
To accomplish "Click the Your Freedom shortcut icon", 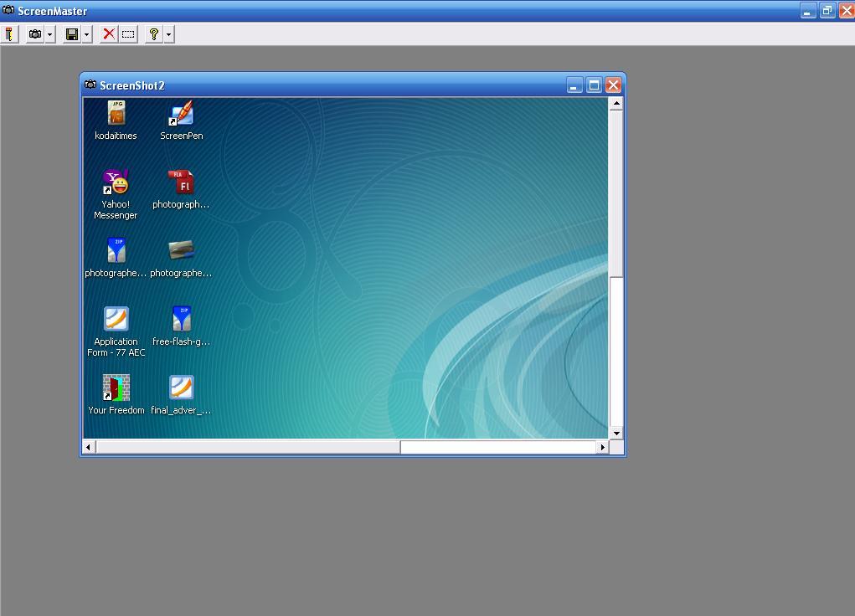I will pos(116,388).
